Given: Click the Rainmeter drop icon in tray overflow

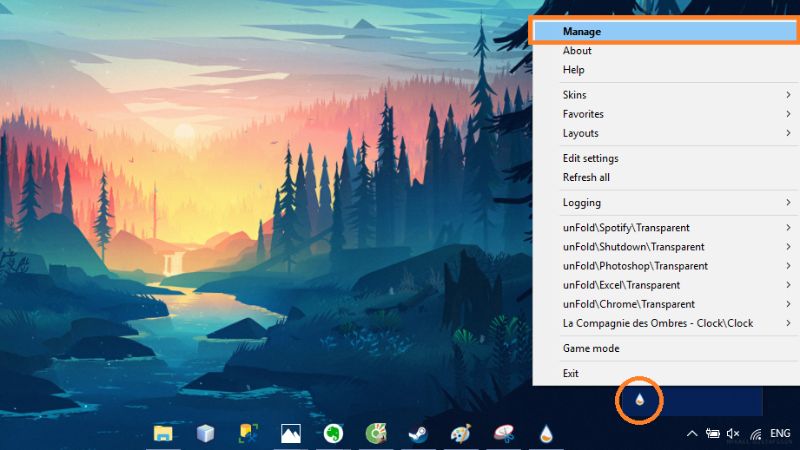Looking at the screenshot, I should click(640, 400).
